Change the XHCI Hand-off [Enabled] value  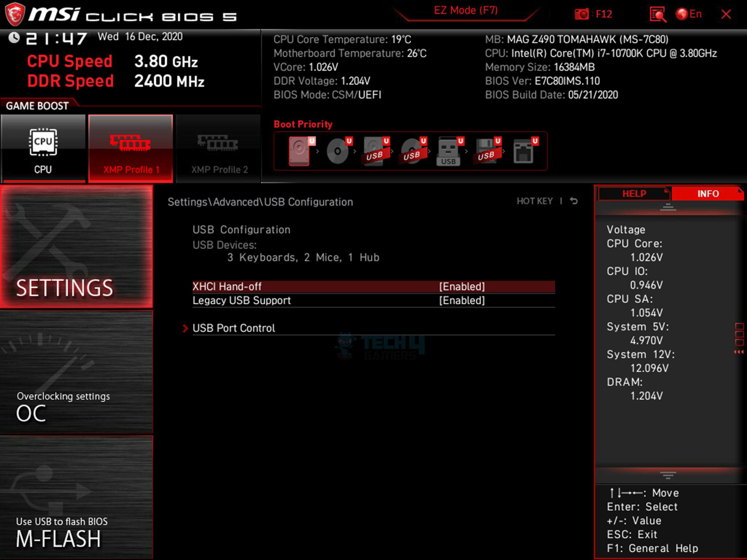(462, 287)
